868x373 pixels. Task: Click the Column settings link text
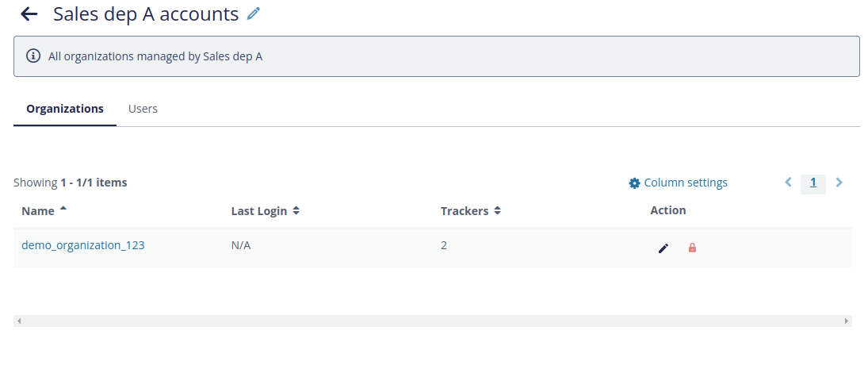click(x=686, y=183)
